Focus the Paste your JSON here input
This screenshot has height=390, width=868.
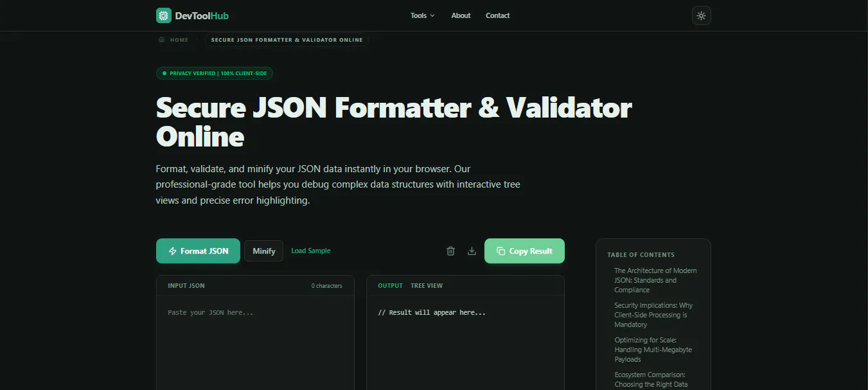(255, 344)
